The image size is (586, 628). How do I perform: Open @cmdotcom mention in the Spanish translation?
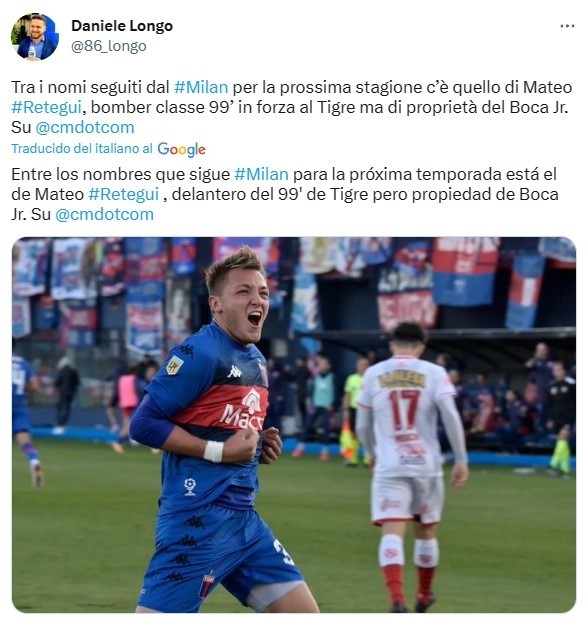104,214
